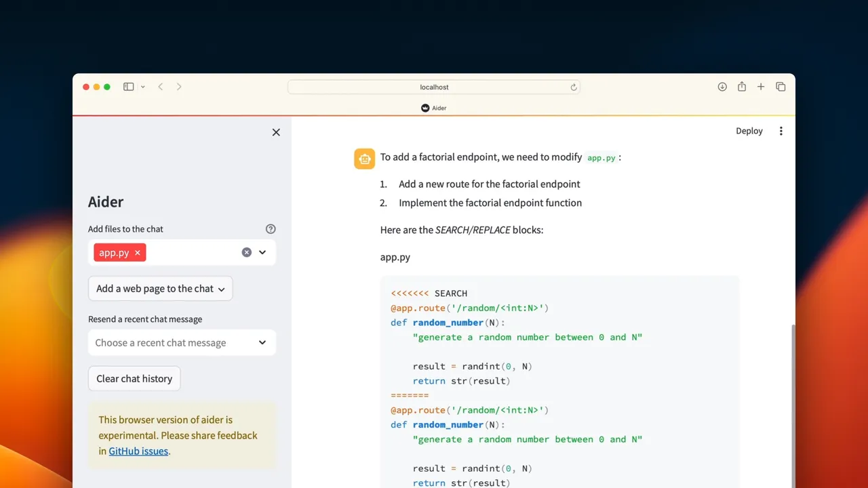This screenshot has width=868, height=488.
Task: Click 'Here are the SEARCH/REPLACE blocks' text
Action: coord(462,230)
